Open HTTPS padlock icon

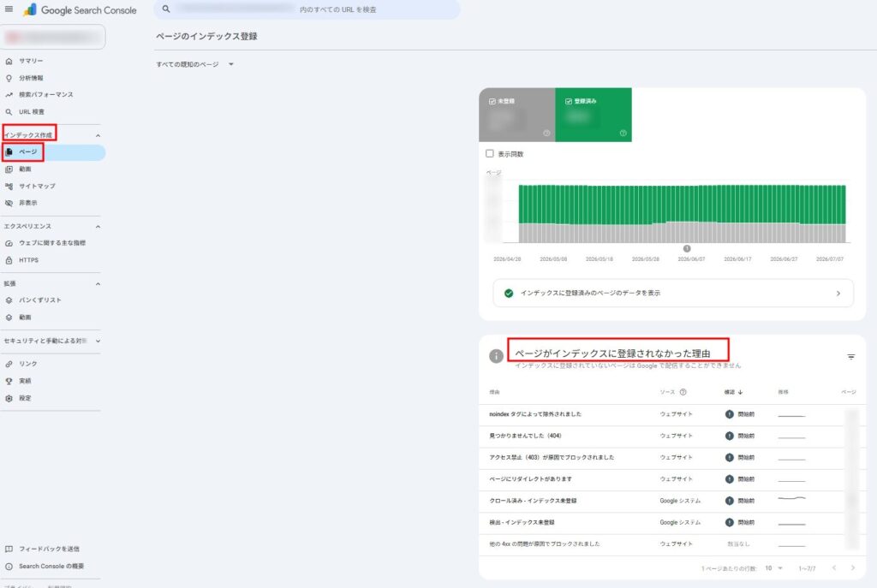coord(9,260)
